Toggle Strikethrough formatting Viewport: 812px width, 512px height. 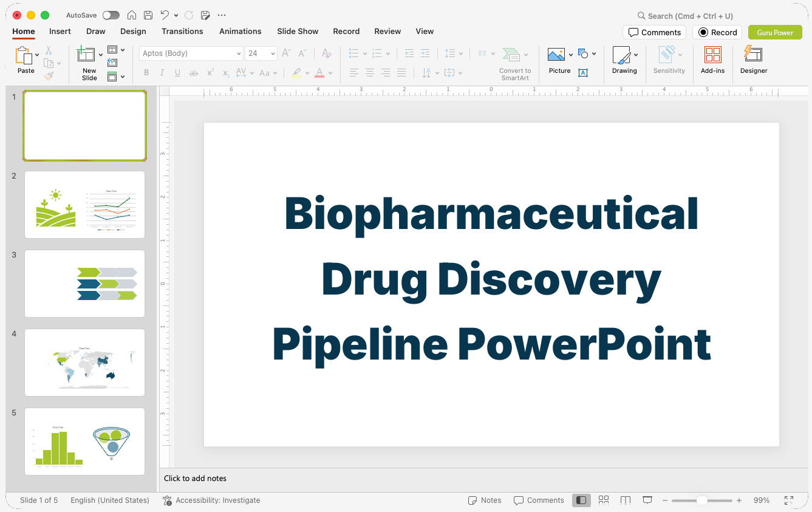pyautogui.click(x=194, y=73)
